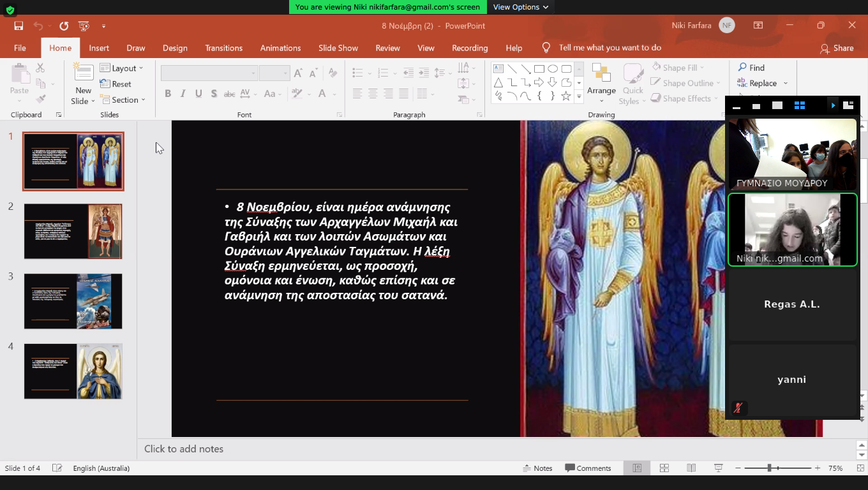The image size is (868, 490).
Task: Open the Animations ribbon tab
Action: 280,48
